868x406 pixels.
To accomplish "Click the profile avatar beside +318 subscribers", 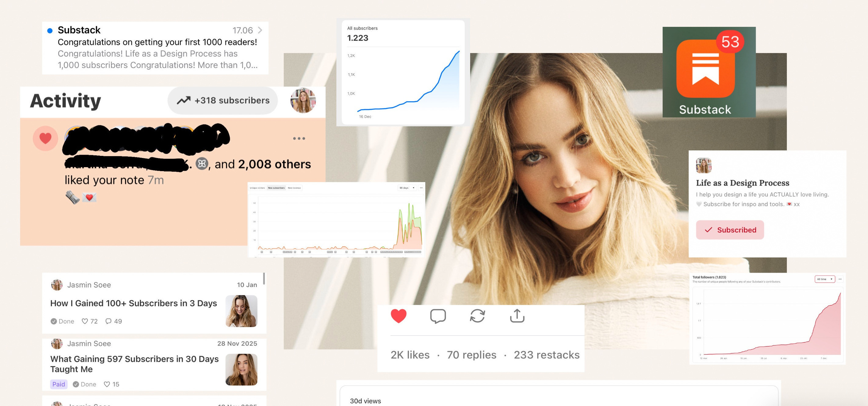I will [303, 100].
